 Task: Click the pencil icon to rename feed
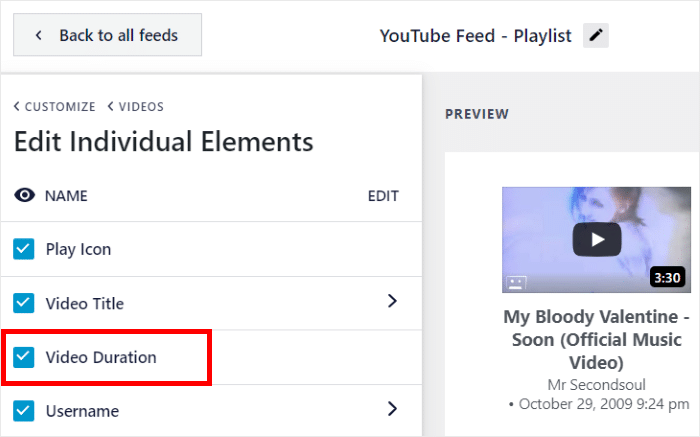[596, 36]
